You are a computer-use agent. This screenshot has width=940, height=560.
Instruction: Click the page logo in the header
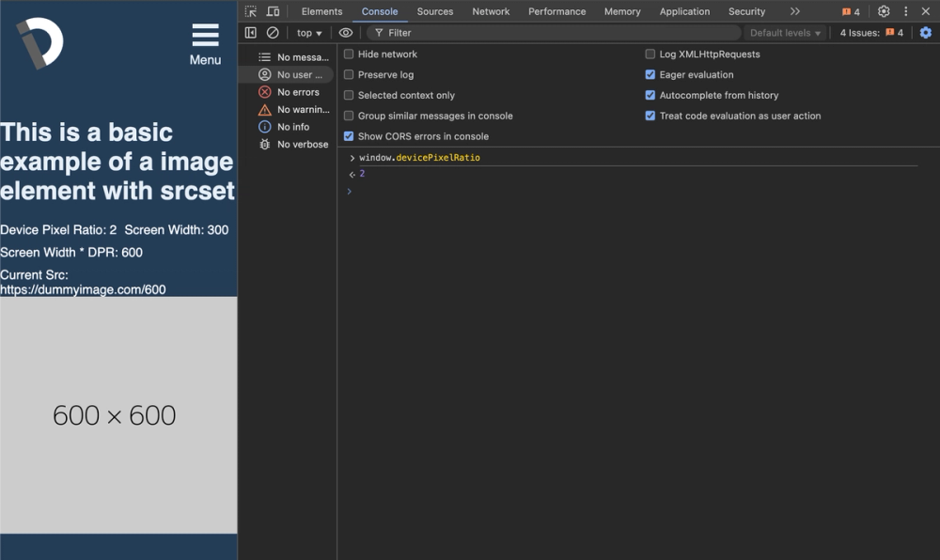[39, 42]
